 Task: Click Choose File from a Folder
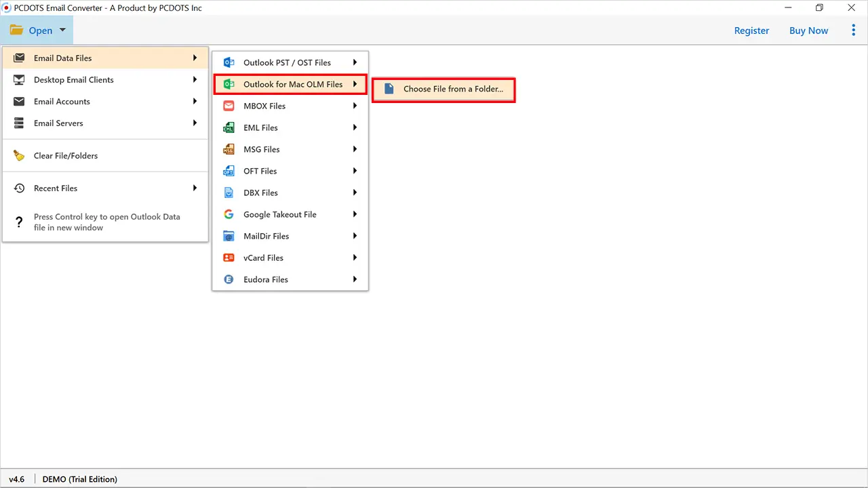coord(443,89)
